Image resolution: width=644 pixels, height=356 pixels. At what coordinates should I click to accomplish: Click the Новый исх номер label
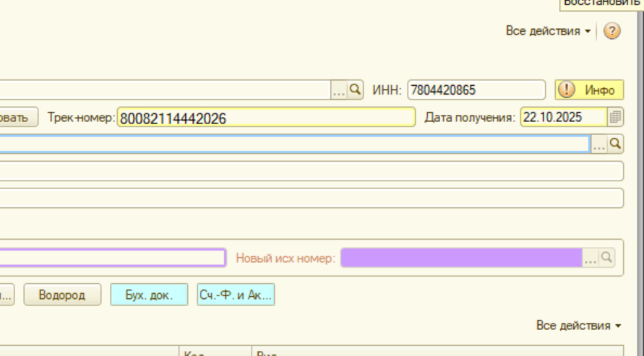285,258
